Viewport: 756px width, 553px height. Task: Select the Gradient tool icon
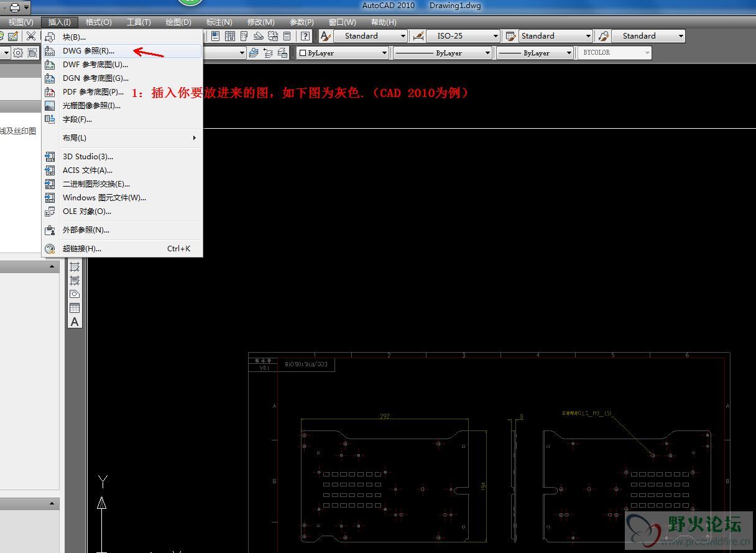(x=75, y=281)
